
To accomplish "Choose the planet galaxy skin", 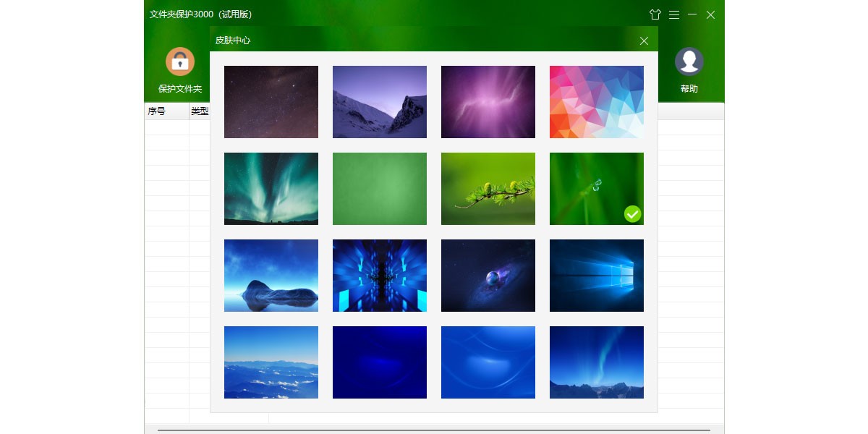I will 488,276.
